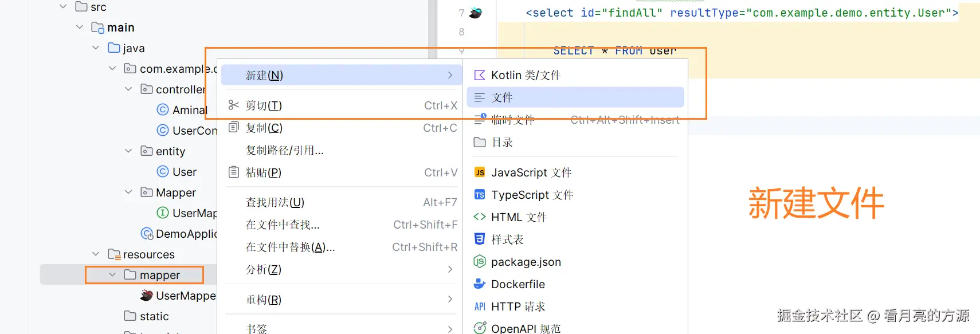
Task: Collapse the Mapper package chevron
Action: pyautogui.click(x=128, y=192)
